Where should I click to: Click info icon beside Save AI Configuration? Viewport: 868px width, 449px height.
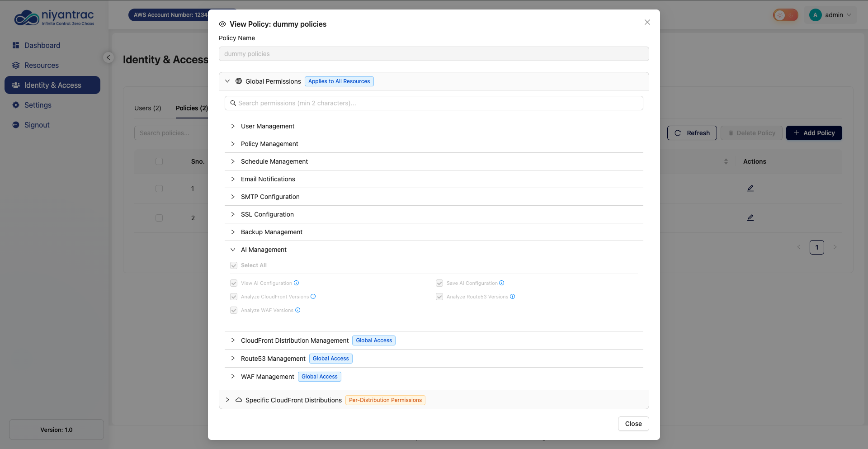click(x=502, y=283)
